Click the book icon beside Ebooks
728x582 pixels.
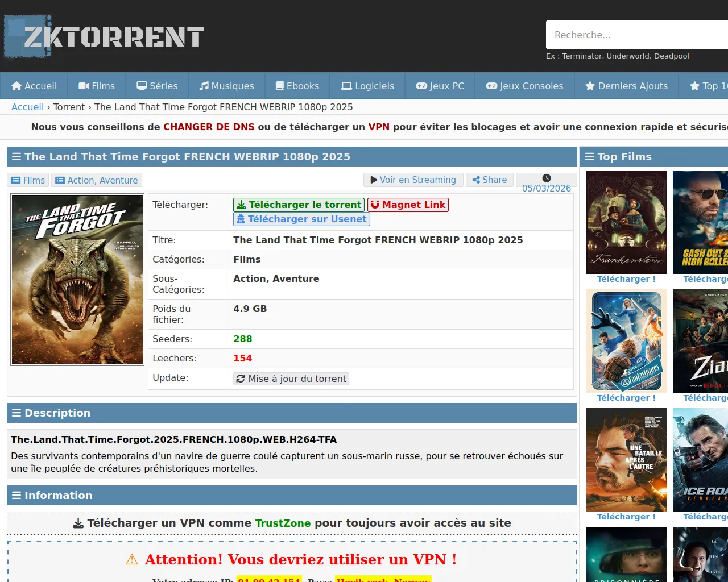click(280, 86)
